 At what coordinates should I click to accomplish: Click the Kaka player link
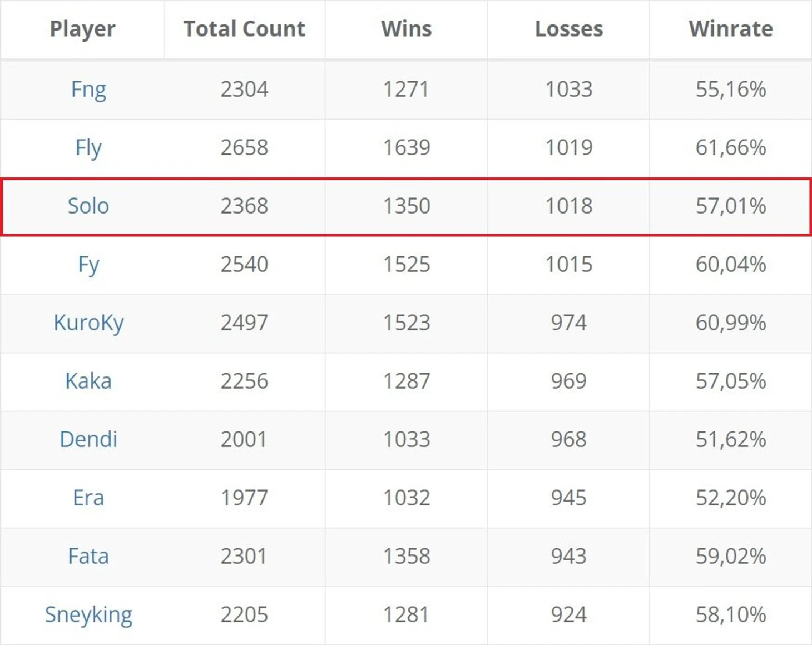coord(88,381)
